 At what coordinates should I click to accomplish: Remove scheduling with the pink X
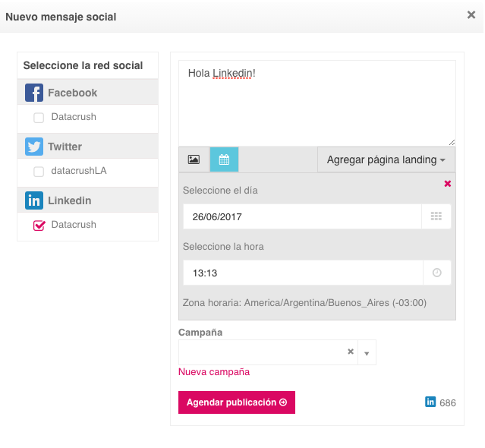pyautogui.click(x=447, y=184)
